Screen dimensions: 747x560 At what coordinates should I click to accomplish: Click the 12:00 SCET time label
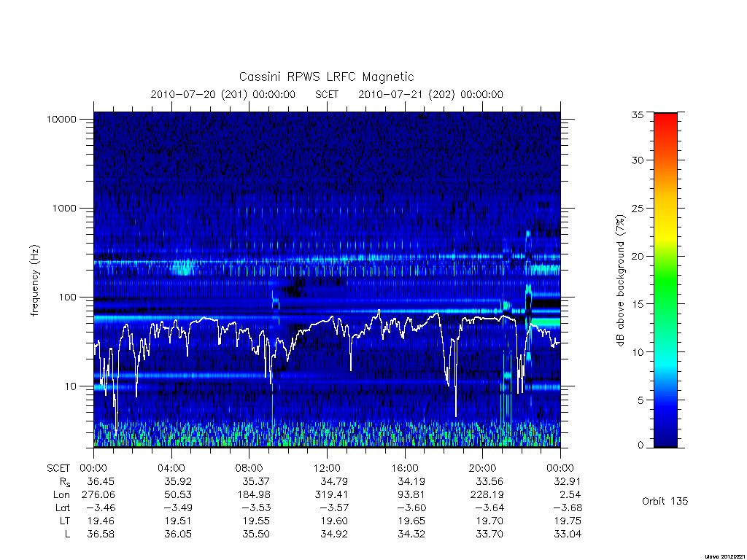328,468
